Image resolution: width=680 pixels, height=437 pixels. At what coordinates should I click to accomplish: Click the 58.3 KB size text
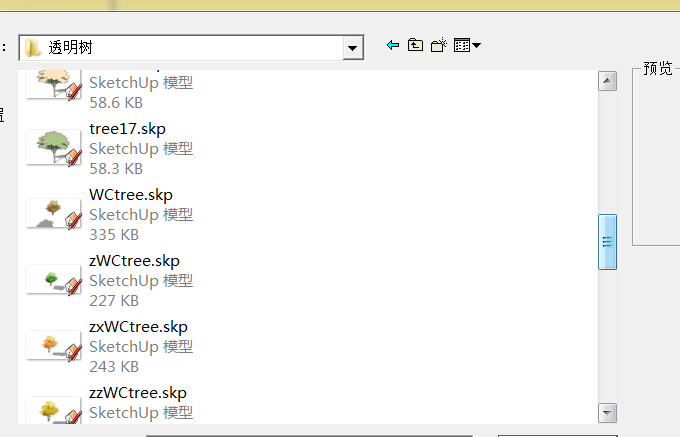pos(116,169)
